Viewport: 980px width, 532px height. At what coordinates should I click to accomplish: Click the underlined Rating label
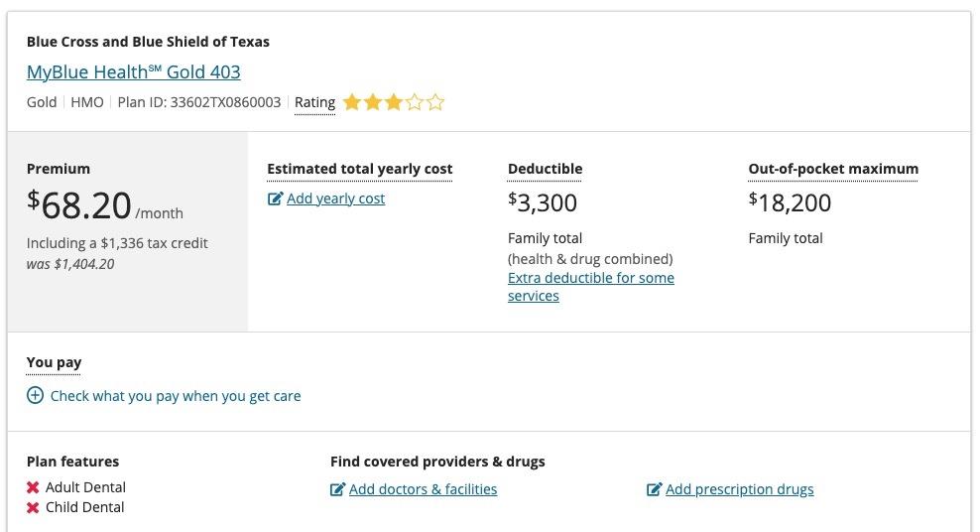pyautogui.click(x=314, y=102)
